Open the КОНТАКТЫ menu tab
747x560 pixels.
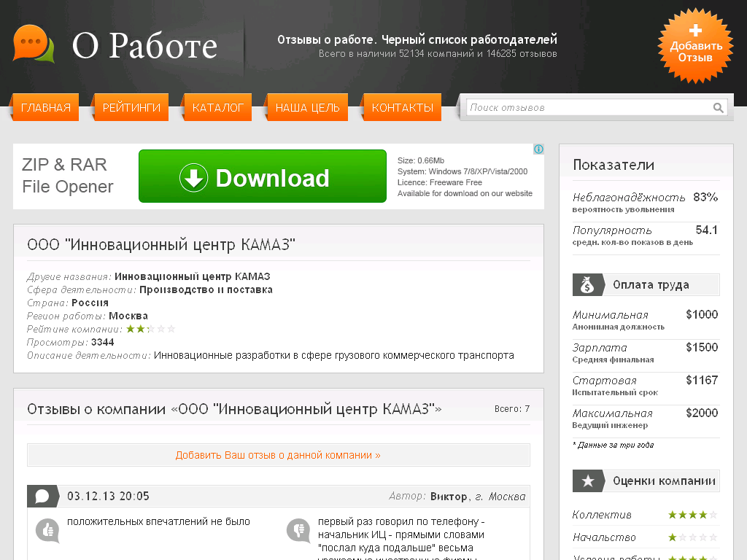pyautogui.click(x=403, y=108)
